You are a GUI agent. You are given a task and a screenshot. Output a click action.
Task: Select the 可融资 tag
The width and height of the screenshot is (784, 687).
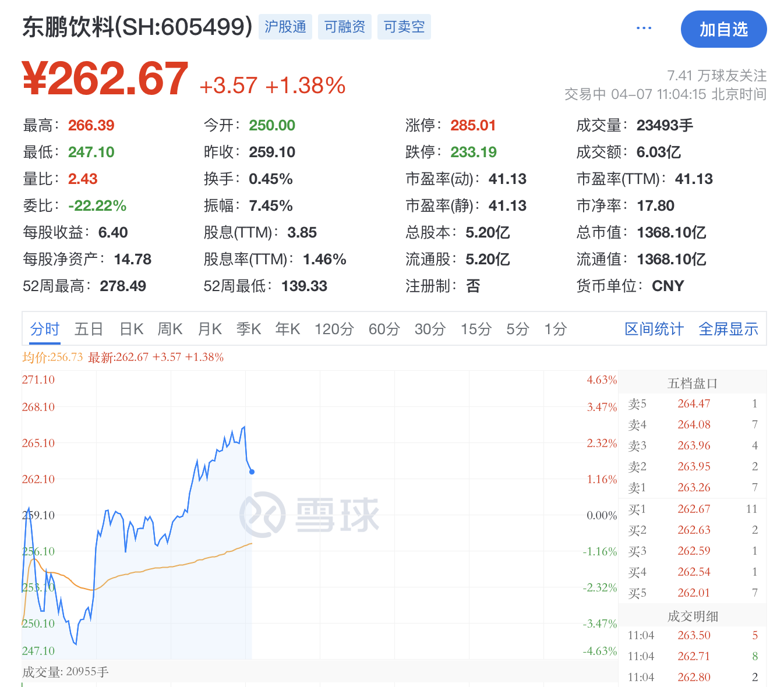pos(345,27)
